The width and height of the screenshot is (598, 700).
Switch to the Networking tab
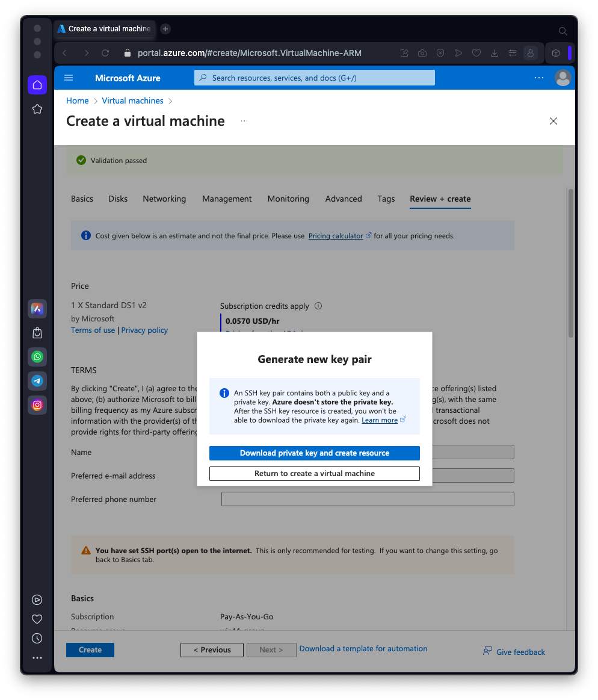point(164,199)
